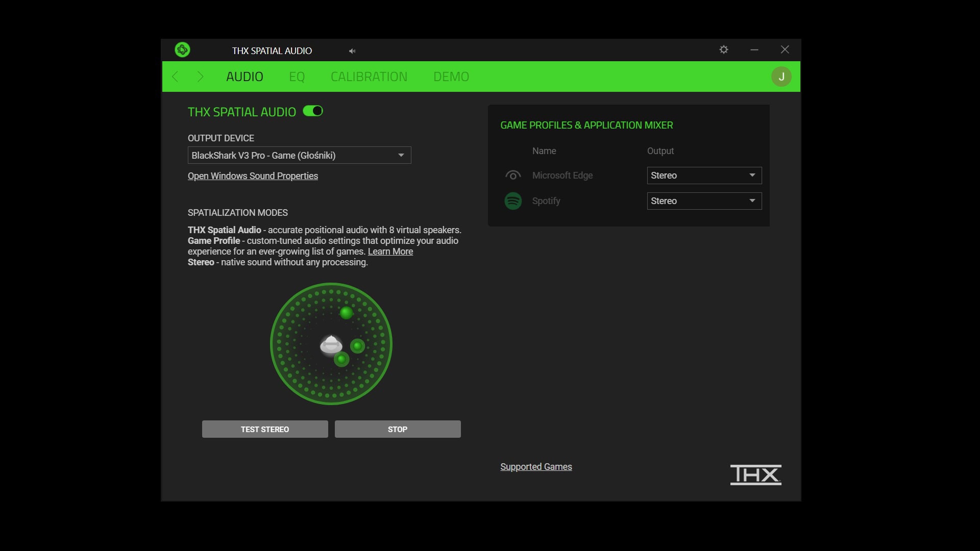This screenshot has width=980, height=551.
Task: Click the OUTPUT DEVICE label
Action: [x=221, y=138]
